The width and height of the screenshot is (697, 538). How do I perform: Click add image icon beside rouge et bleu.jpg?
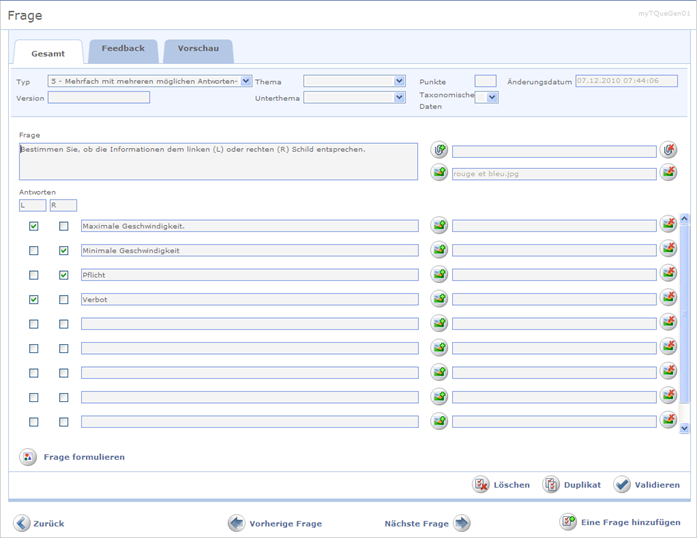439,173
